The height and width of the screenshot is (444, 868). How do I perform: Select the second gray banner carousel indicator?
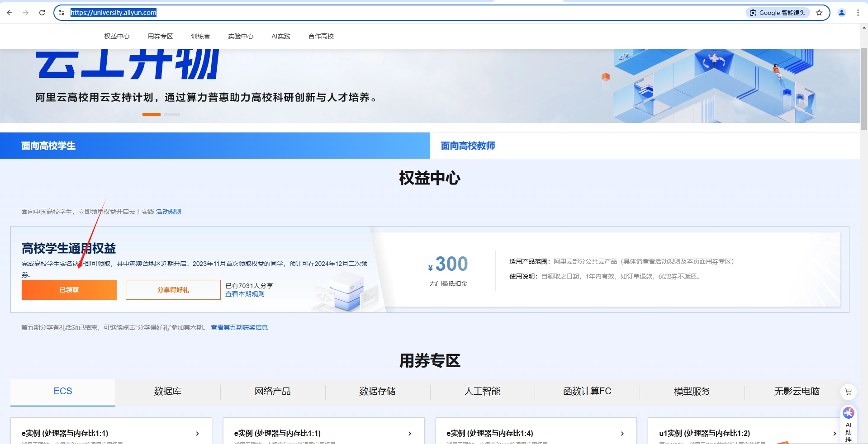click(x=172, y=114)
